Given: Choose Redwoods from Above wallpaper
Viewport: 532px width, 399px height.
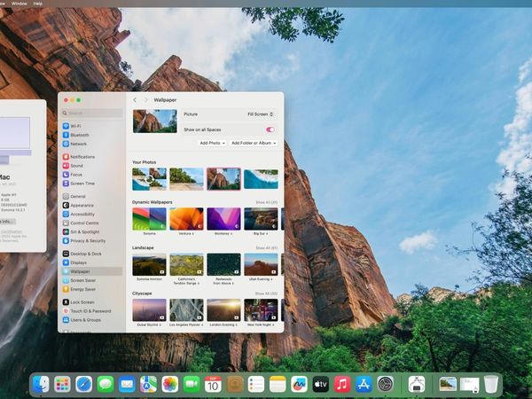Looking at the screenshot, I should tap(224, 264).
